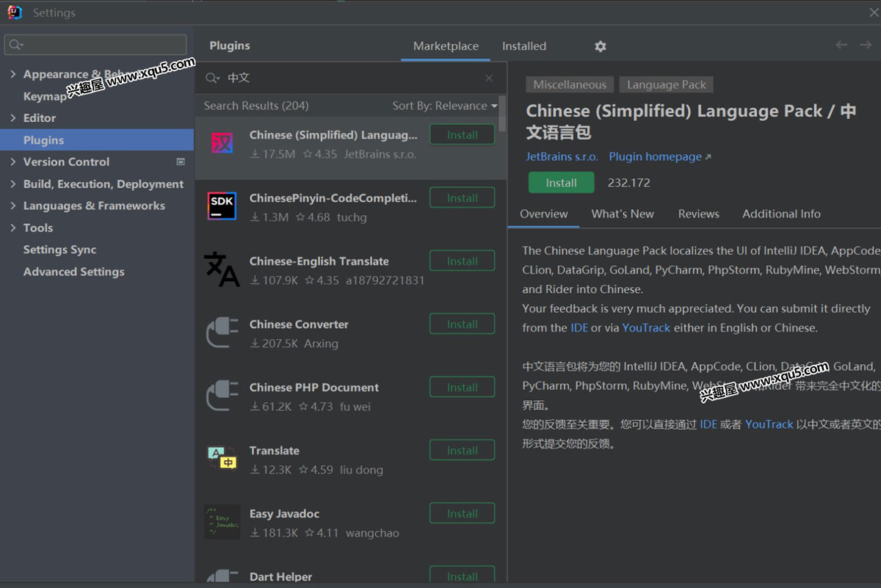Expand the Tools settings node
This screenshot has width=881, height=588.
point(12,228)
